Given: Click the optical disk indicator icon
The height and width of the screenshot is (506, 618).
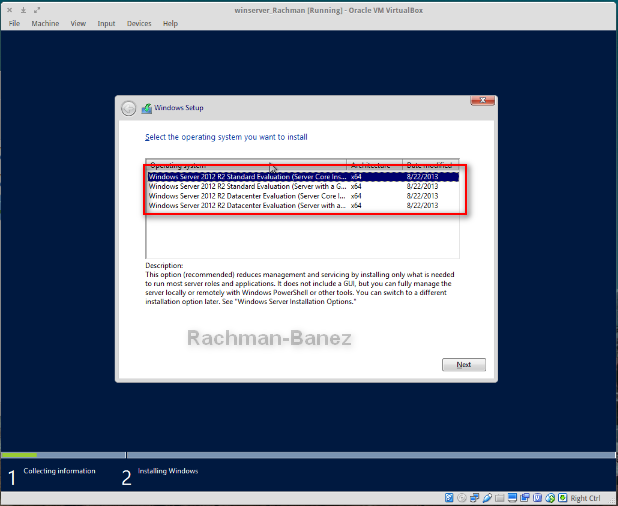Looking at the screenshot, I should click(x=462, y=498).
